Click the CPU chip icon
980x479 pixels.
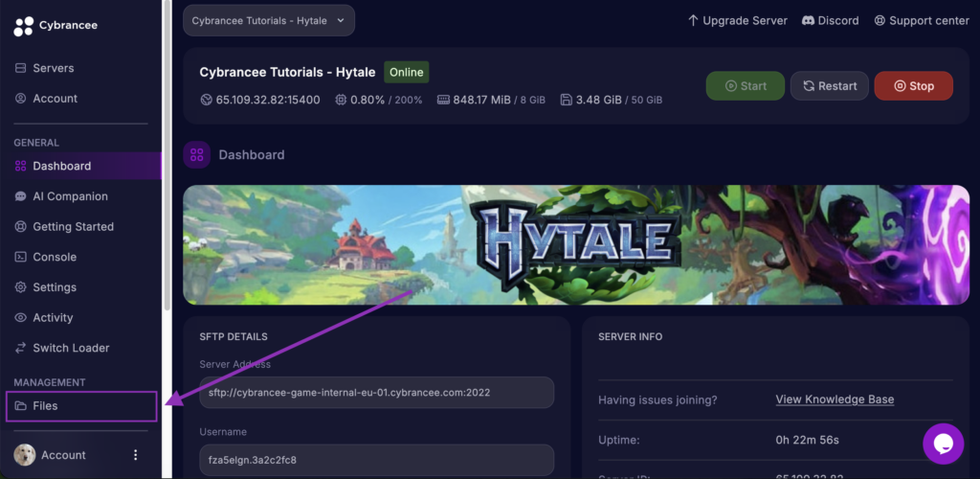(x=341, y=100)
